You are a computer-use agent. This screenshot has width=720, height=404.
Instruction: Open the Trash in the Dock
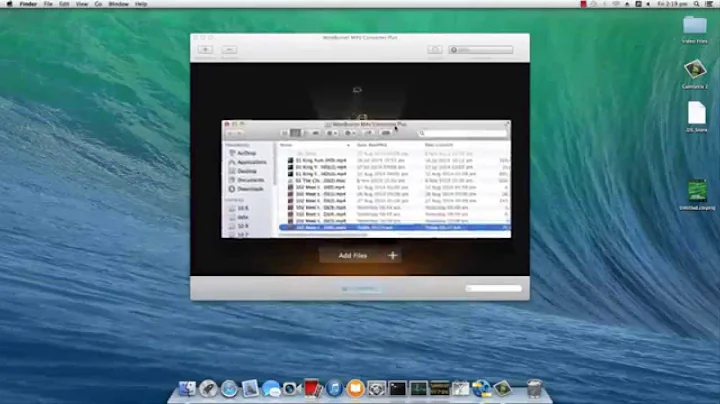[534, 388]
